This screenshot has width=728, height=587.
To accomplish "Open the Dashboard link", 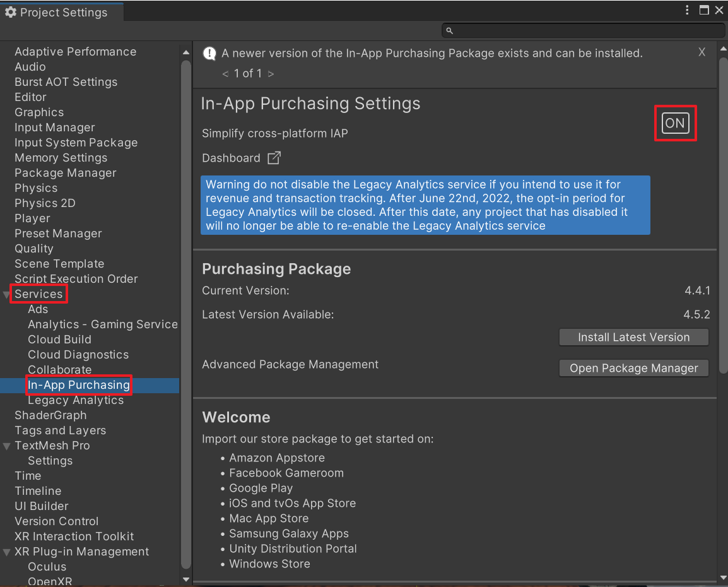I will 232,158.
